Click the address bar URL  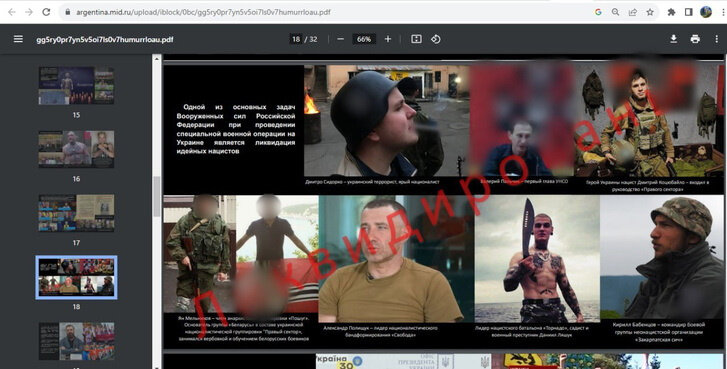(203, 13)
